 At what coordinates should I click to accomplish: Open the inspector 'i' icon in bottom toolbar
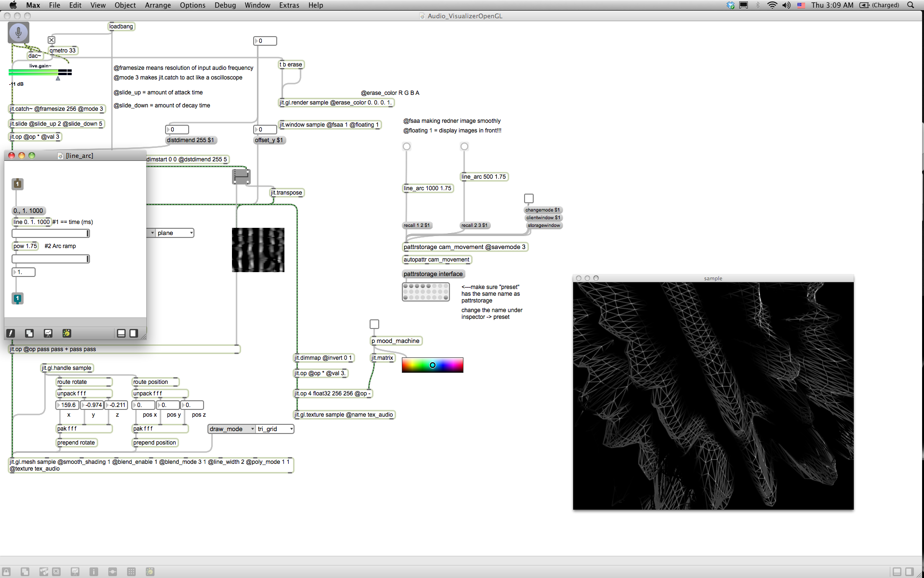(94, 572)
